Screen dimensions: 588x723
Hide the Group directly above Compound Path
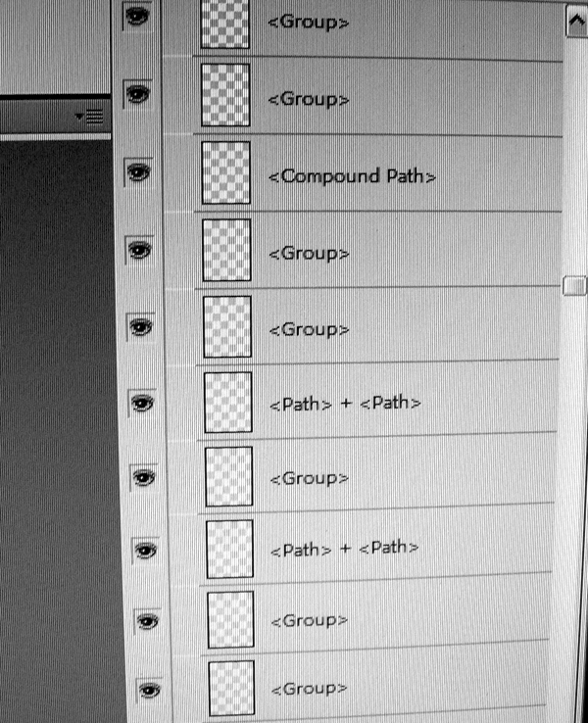click(137, 94)
